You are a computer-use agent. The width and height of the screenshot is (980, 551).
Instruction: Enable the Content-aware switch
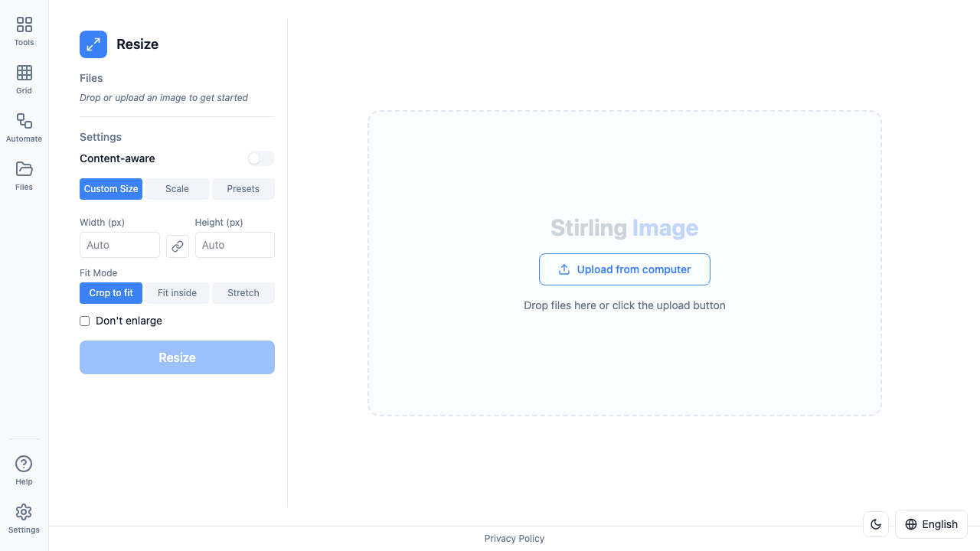click(x=260, y=158)
